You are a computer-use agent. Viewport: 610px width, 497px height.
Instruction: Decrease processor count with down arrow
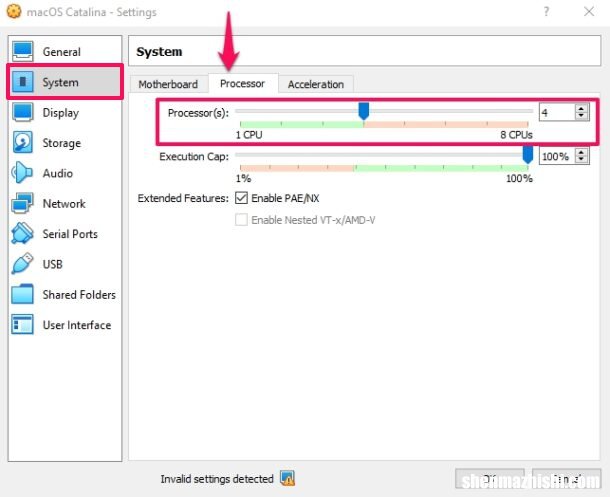pyautogui.click(x=581, y=116)
